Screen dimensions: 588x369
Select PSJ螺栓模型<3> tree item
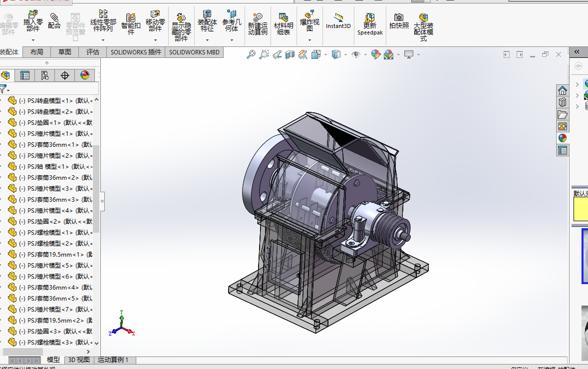click(x=50, y=342)
